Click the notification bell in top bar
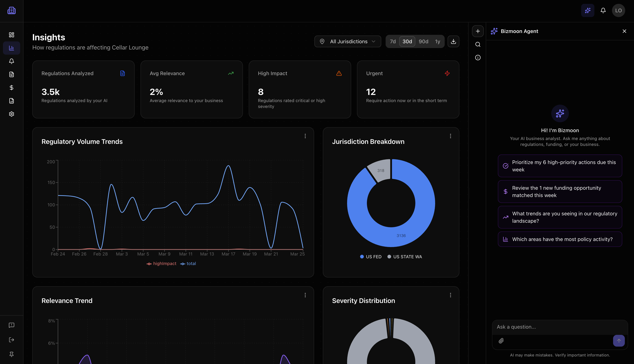 pos(603,10)
